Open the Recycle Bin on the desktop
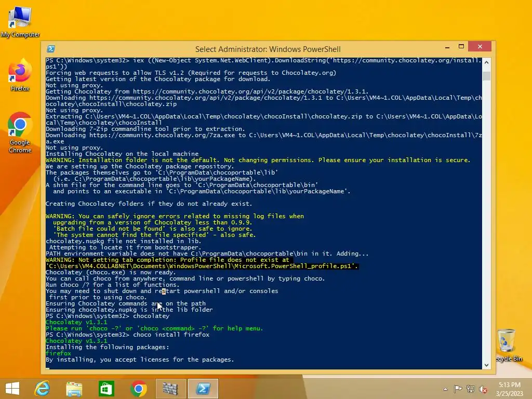 (x=508, y=345)
